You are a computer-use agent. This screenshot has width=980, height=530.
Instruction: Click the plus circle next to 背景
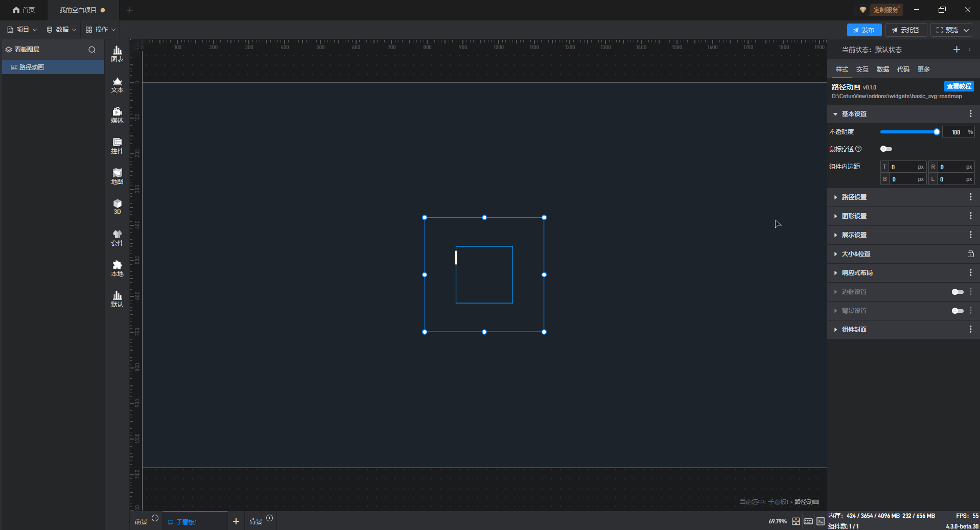(x=270, y=518)
